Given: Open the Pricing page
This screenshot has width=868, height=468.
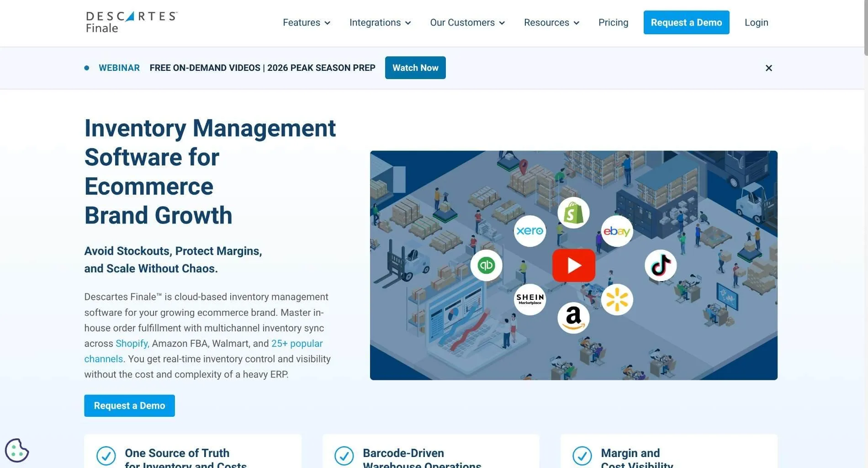Looking at the screenshot, I should click(x=613, y=22).
